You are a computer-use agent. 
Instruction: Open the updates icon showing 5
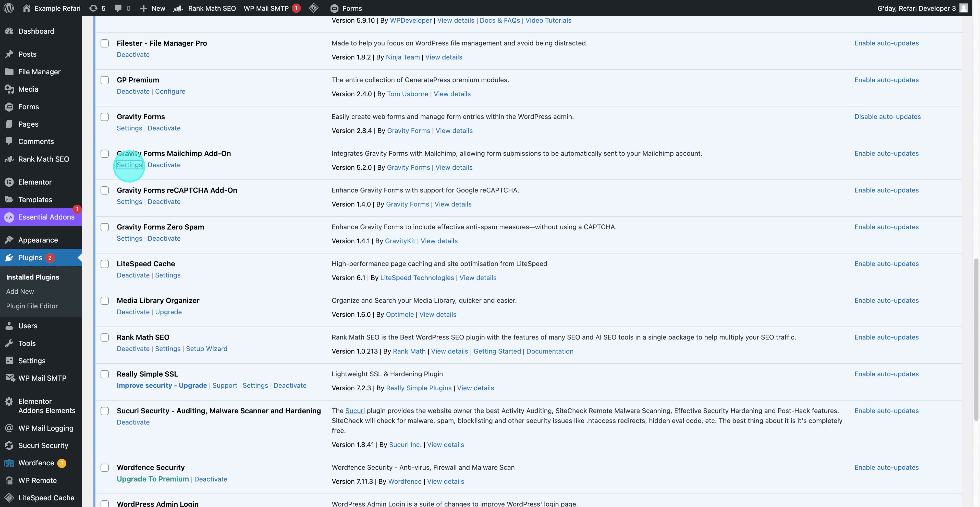(x=93, y=8)
